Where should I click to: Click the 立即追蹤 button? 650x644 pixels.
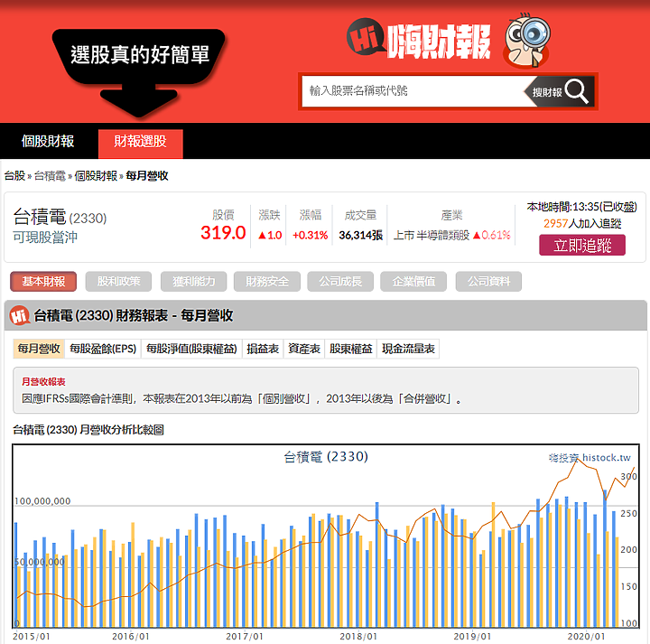pos(582,245)
